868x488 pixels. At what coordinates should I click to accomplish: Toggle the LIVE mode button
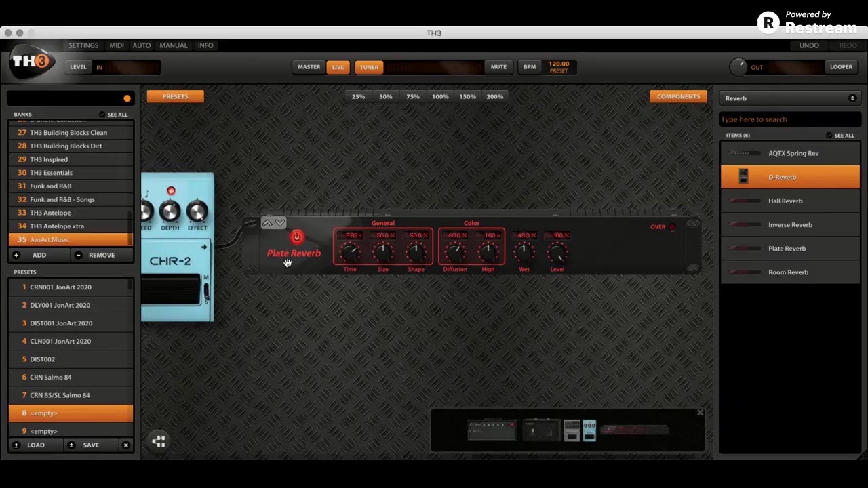tap(338, 67)
